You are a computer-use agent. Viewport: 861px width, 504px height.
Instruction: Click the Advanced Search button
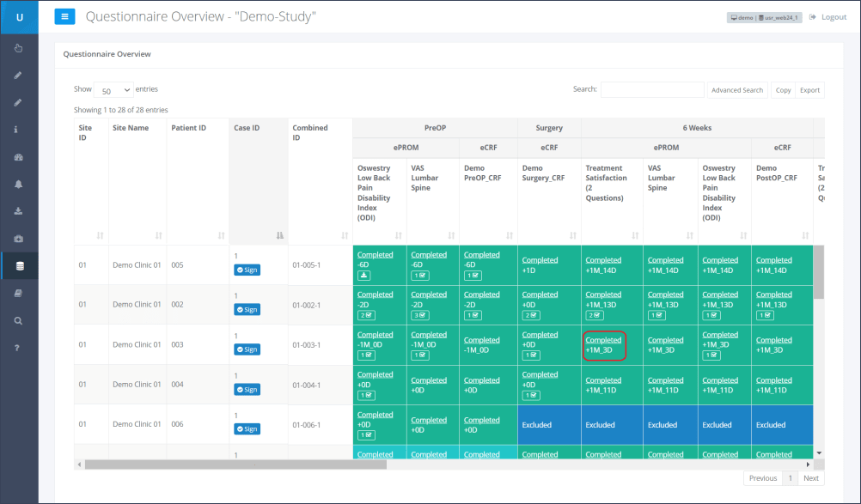pyautogui.click(x=737, y=90)
